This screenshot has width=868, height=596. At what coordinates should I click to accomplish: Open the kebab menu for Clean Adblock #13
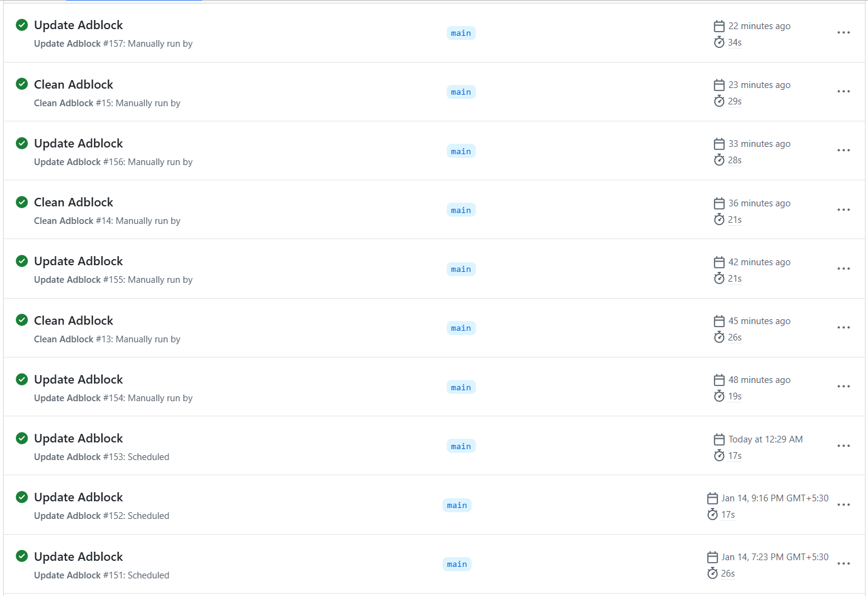click(843, 328)
